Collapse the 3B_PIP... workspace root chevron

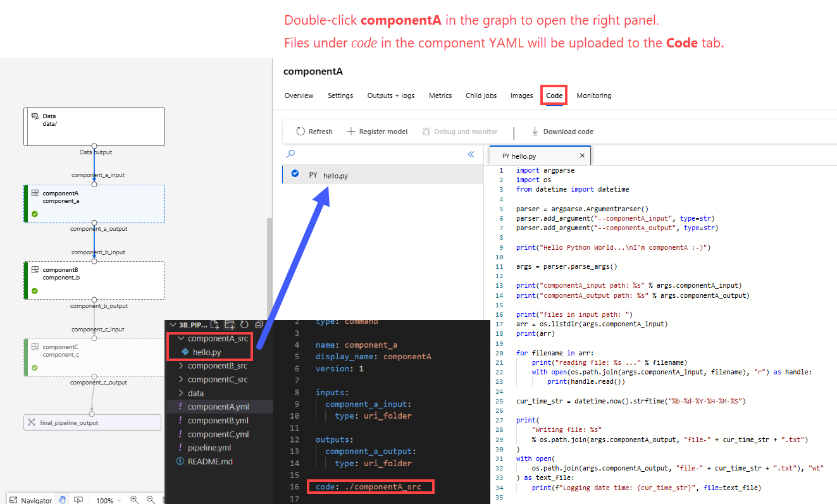pos(173,324)
